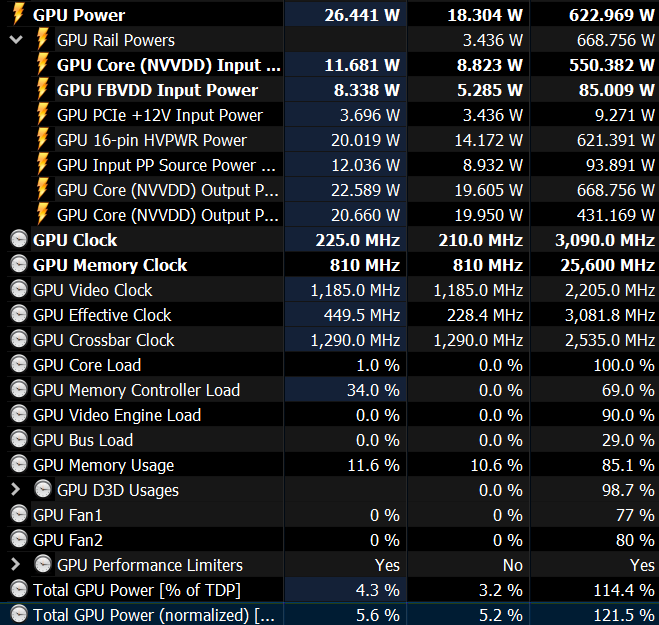The image size is (659, 625).
Task: Click the 3,090.0 MHz maximum GPU Clock value
Action: (x=605, y=240)
